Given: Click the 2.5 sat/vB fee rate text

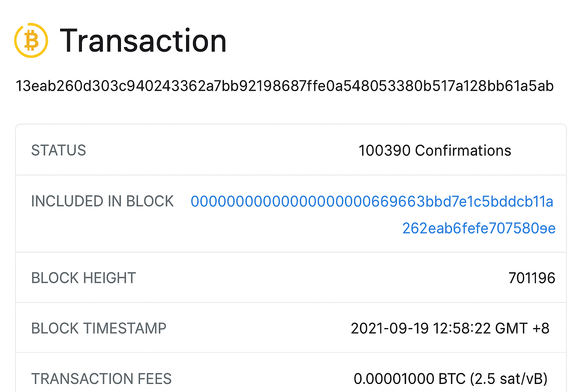Looking at the screenshot, I should 509,379.
